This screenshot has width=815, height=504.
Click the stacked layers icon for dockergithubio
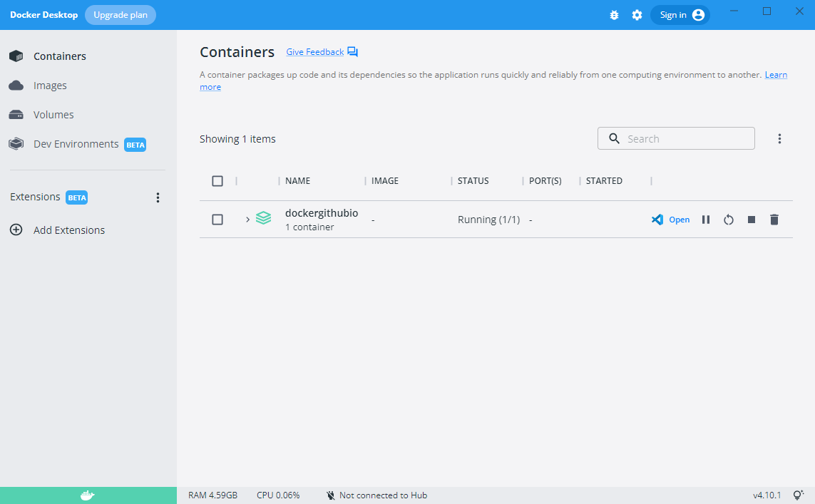264,219
